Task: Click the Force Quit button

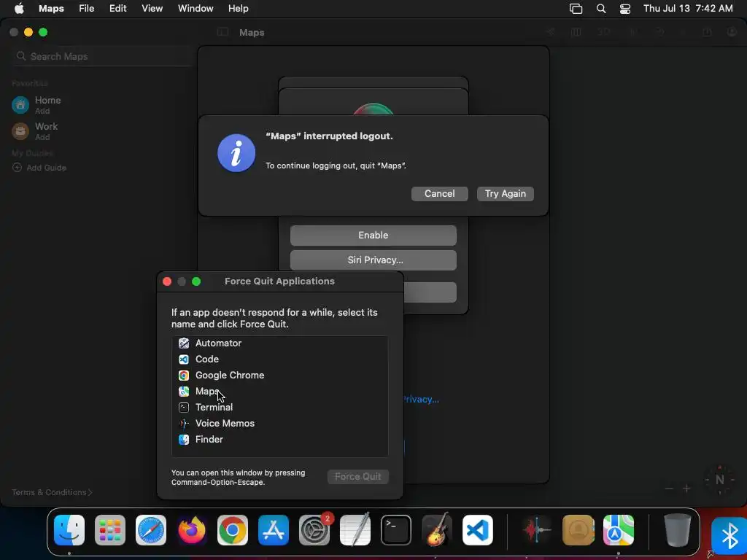Action: coord(357,477)
